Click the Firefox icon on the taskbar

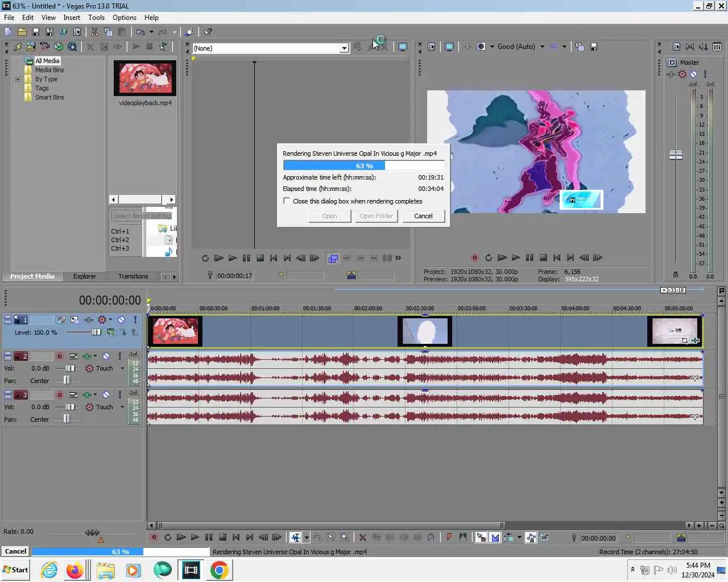(75, 570)
